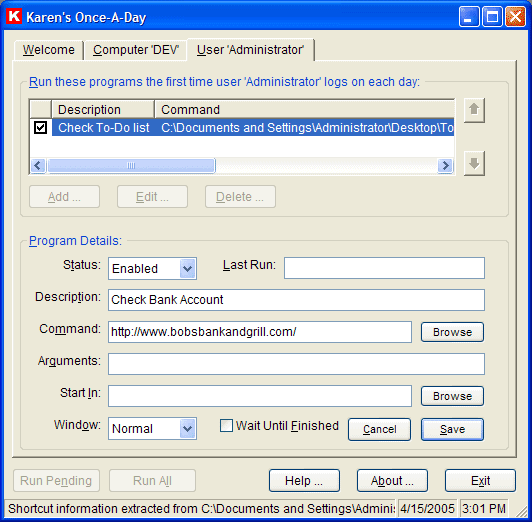
Task: Click the horizontal scrollbar thumb in list
Action: (131, 166)
